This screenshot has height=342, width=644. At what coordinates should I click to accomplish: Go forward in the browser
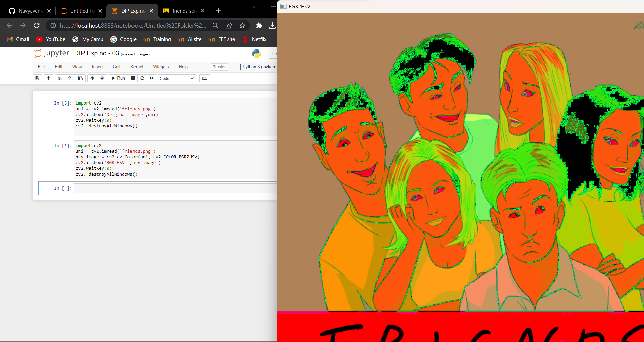pos(23,25)
